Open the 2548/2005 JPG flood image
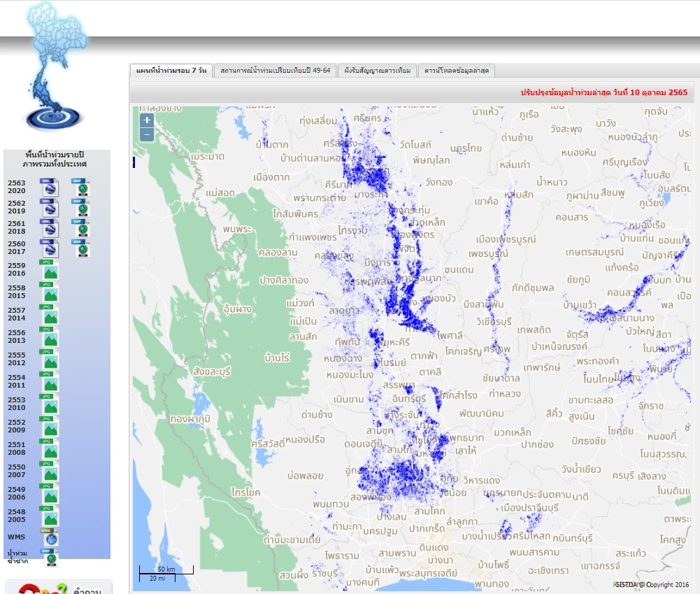700x594 pixels. point(49,516)
